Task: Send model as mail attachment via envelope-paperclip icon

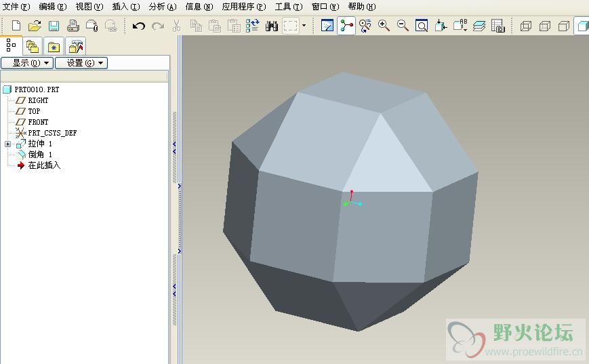Action: point(92,26)
